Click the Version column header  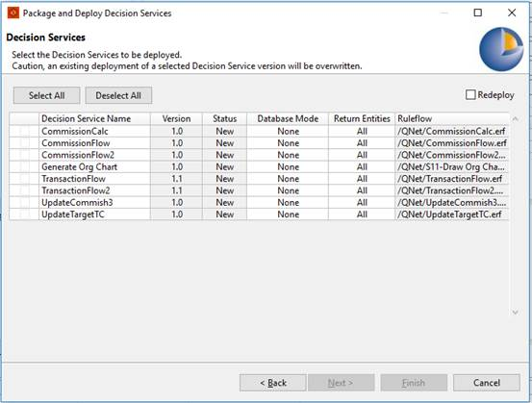click(176, 118)
